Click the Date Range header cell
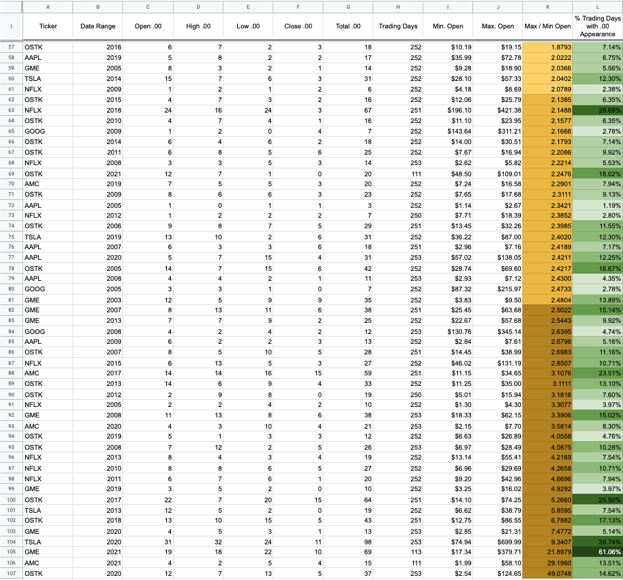This screenshot has height=580, width=623. [x=98, y=26]
